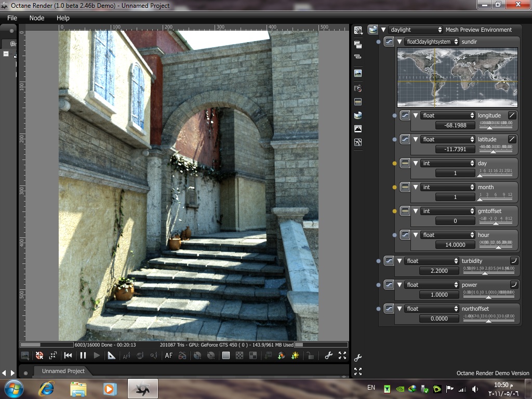Screen dimensions: 532x399
Task: Click the sun with green arrow icon
Action: 295,355
